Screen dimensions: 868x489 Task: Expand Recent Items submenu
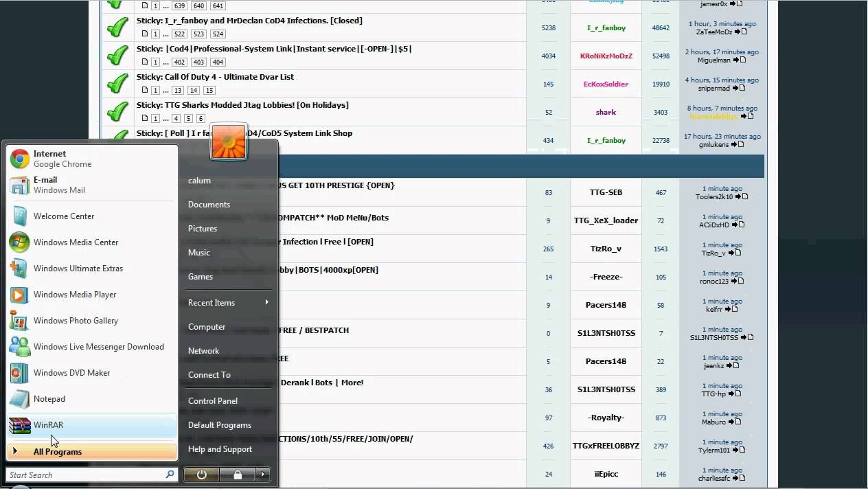229,303
